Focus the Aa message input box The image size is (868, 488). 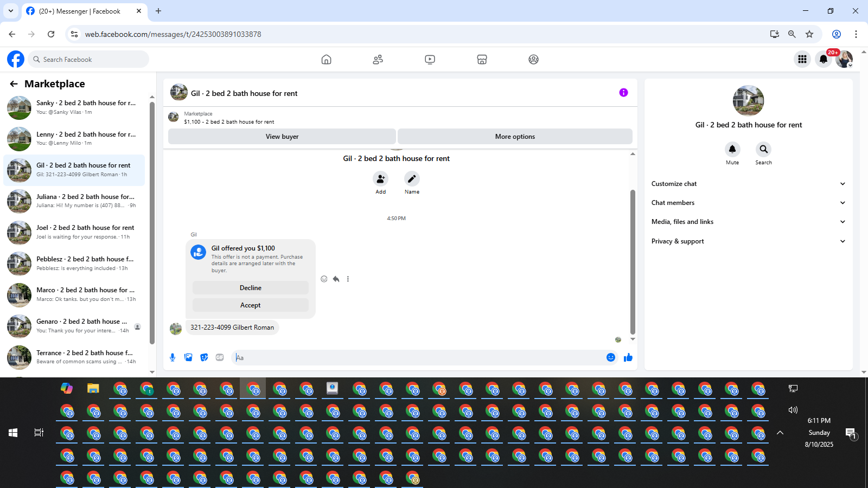pos(418,357)
